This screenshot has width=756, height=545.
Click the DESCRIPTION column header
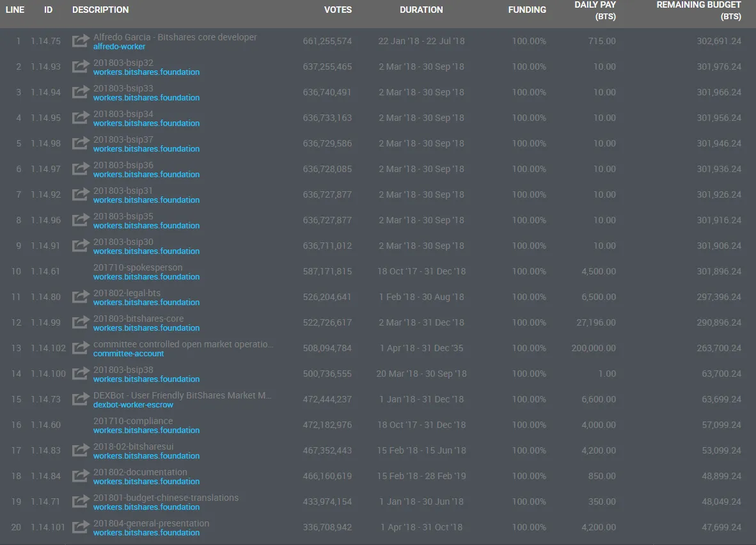[100, 10]
